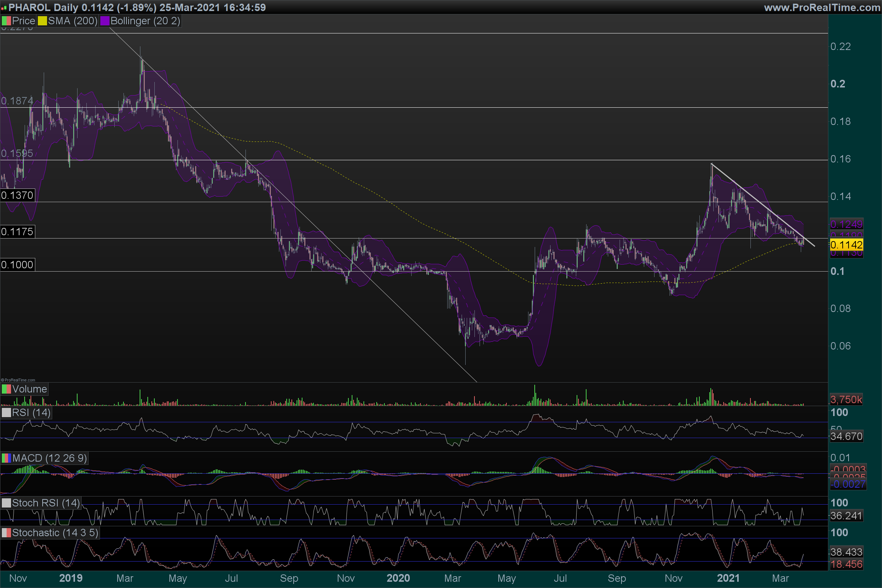Click the Volume panel swatch icon
The image size is (882, 588).
point(6,389)
